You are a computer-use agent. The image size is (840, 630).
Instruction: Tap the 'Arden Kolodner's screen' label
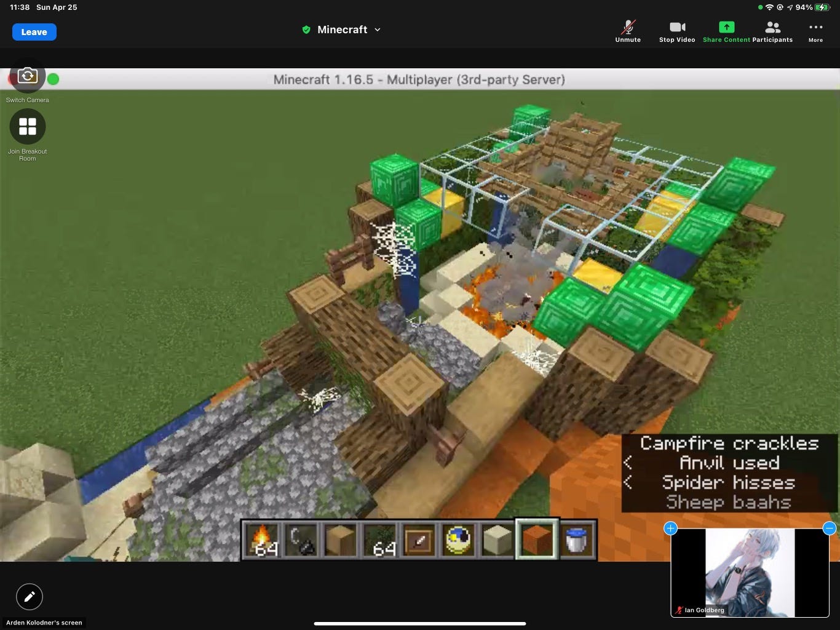(x=44, y=623)
